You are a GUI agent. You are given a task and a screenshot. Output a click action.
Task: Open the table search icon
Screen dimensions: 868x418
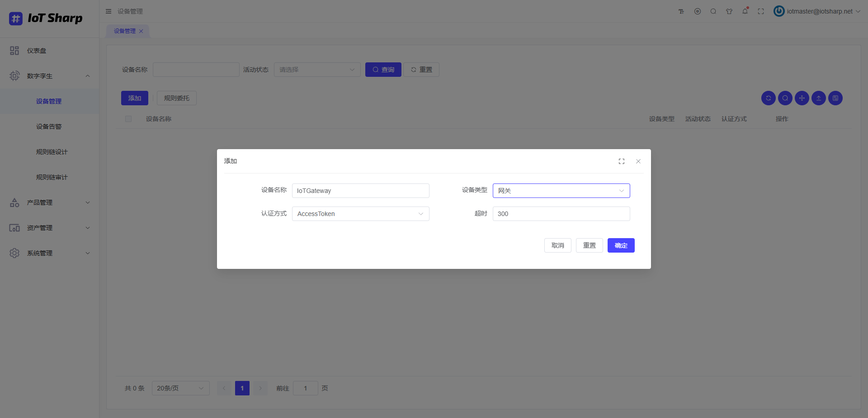point(785,98)
